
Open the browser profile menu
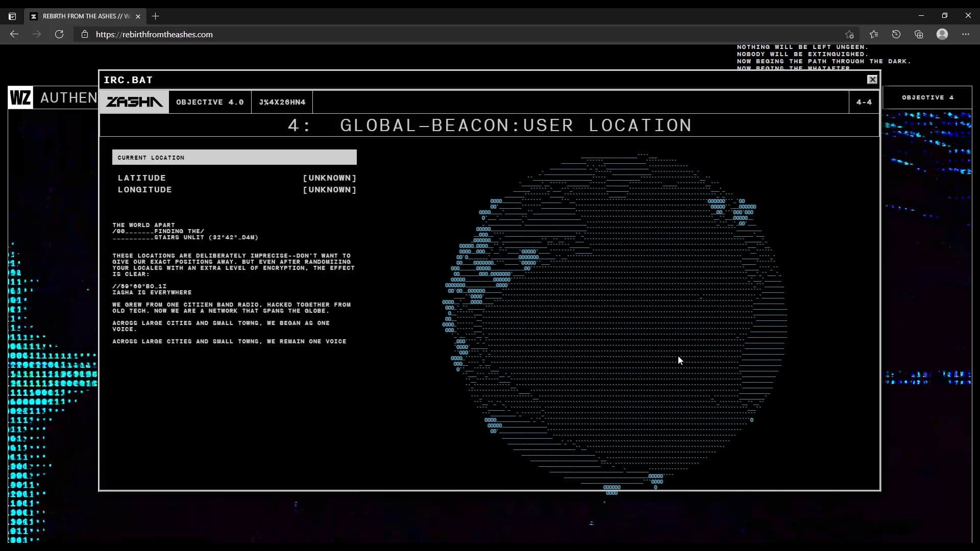942,34
